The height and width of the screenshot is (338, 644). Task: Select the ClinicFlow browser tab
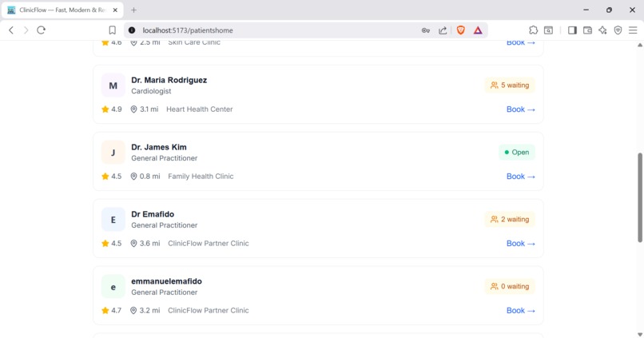(62, 10)
